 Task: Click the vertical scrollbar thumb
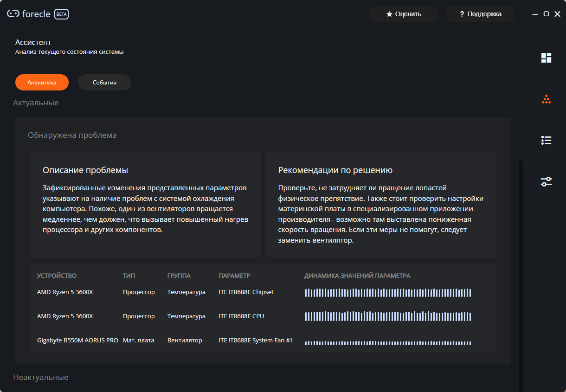[521, 276]
